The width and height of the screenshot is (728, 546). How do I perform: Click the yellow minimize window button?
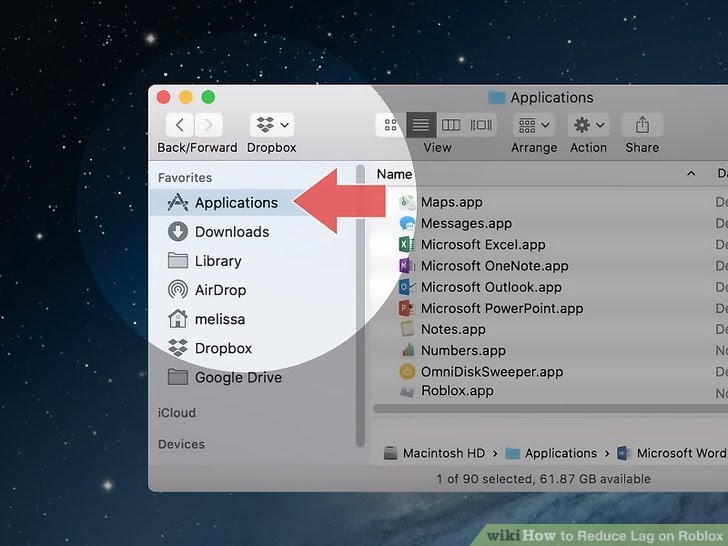tap(186, 97)
